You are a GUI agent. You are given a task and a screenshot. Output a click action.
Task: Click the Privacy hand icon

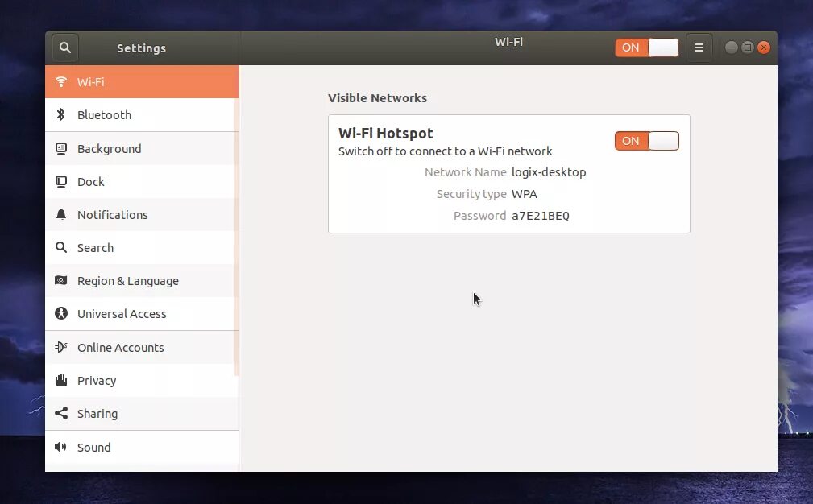click(x=61, y=380)
